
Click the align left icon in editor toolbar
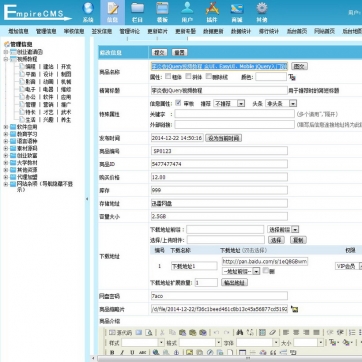[x=286, y=332]
